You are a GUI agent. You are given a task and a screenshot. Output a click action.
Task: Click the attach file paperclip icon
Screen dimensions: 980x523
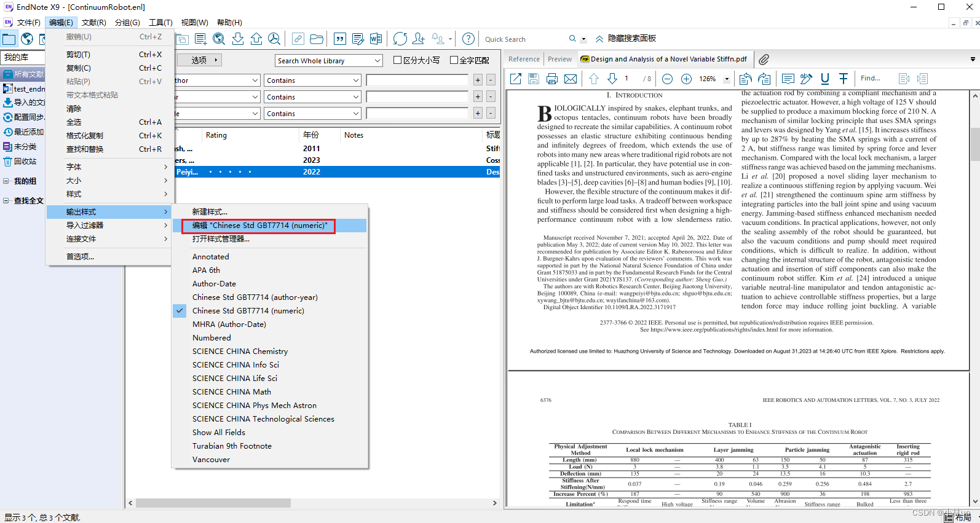pos(764,60)
